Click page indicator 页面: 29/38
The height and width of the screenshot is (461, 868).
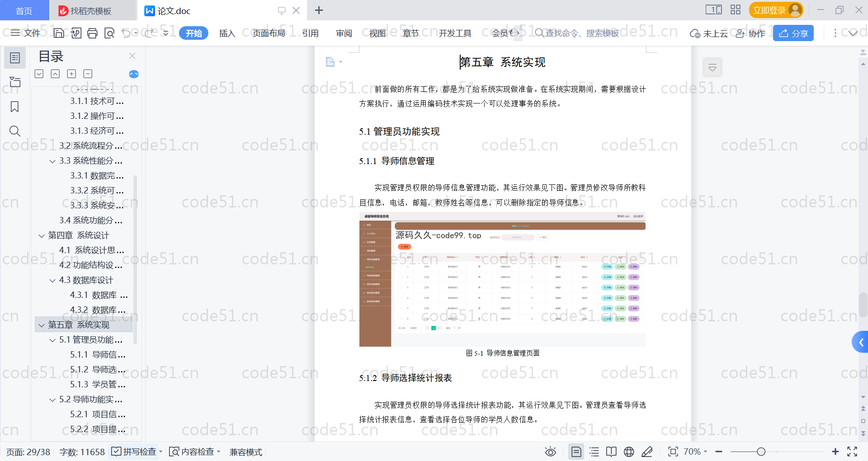click(x=28, y=452)
